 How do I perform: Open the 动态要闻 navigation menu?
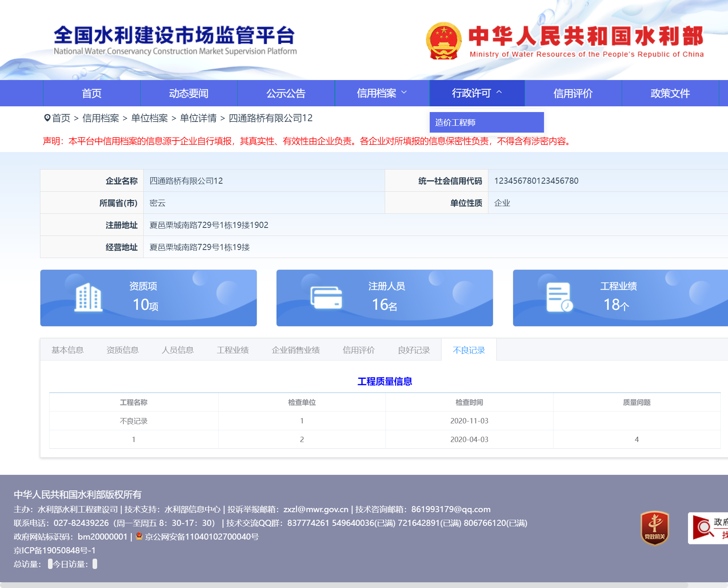pyautogui.click(x=189, y=93)
